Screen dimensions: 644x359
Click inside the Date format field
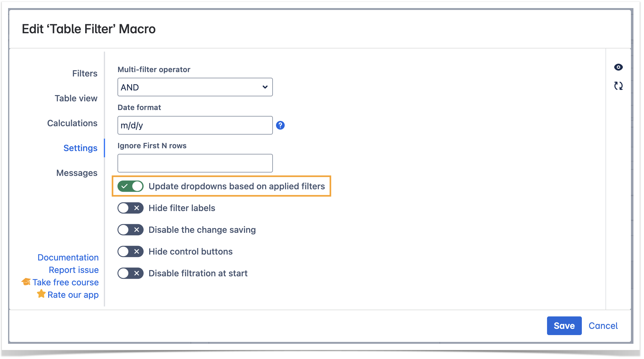[195, 125]
